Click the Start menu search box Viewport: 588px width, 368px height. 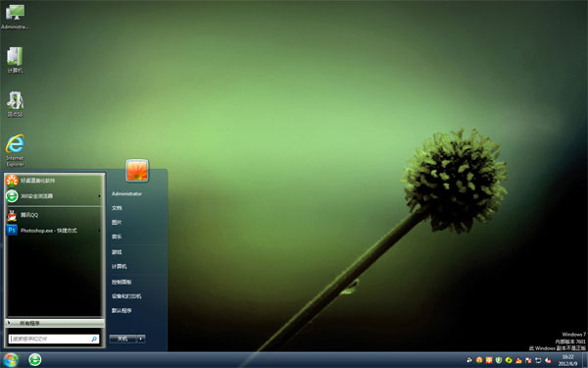(x=54, y=339)
